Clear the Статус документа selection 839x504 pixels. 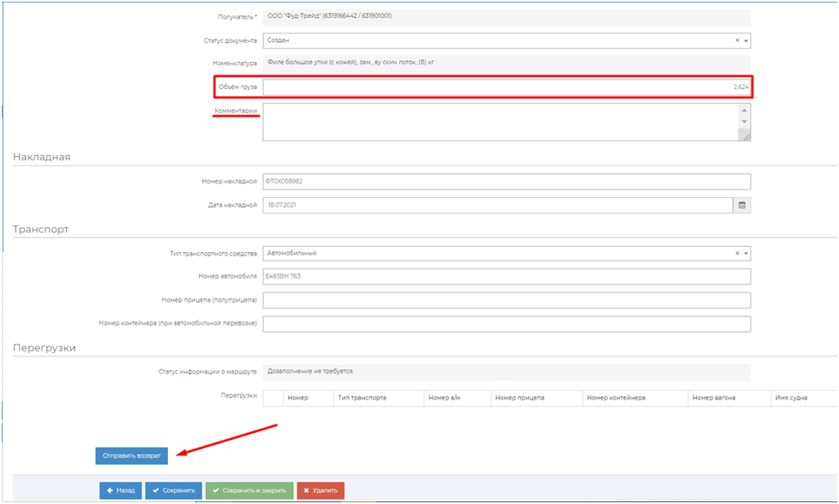pyautogui.click(x=737, y=40)
